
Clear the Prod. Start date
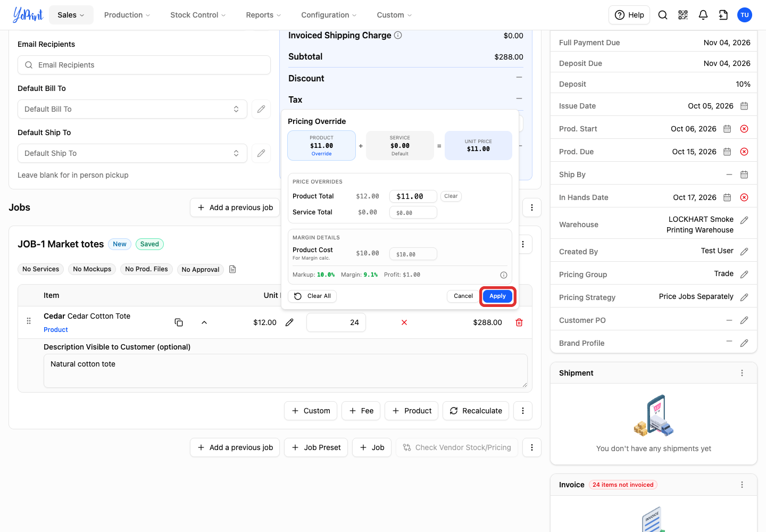click(744, 129)
